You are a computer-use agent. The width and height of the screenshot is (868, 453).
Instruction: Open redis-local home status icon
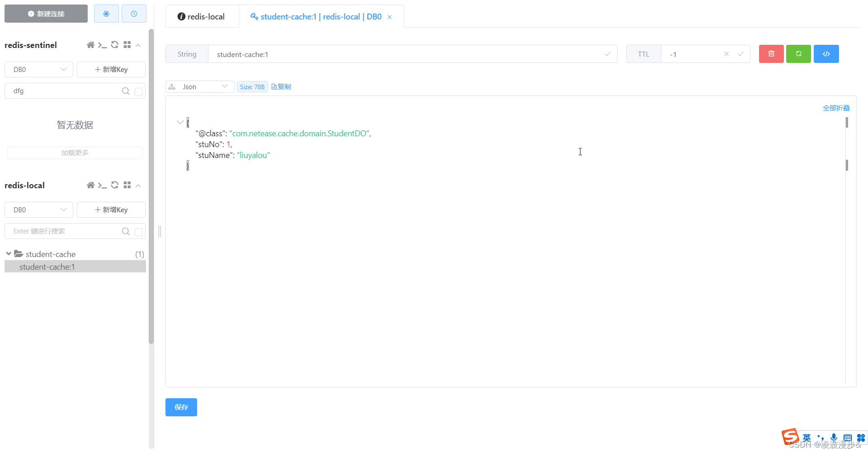90,185
